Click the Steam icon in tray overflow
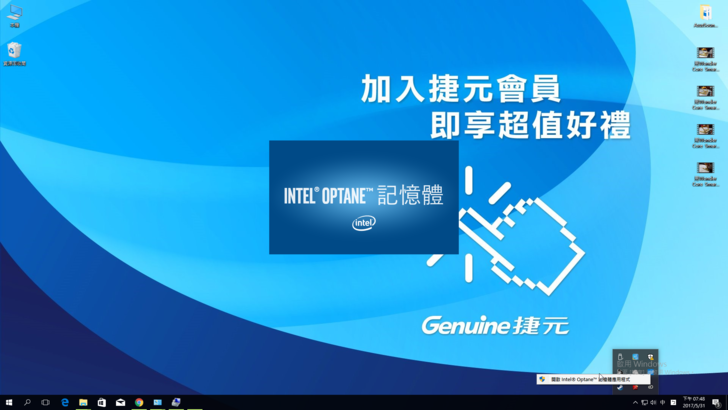The height and width of the screenshot is (410, 728). [x=620, y=387]
